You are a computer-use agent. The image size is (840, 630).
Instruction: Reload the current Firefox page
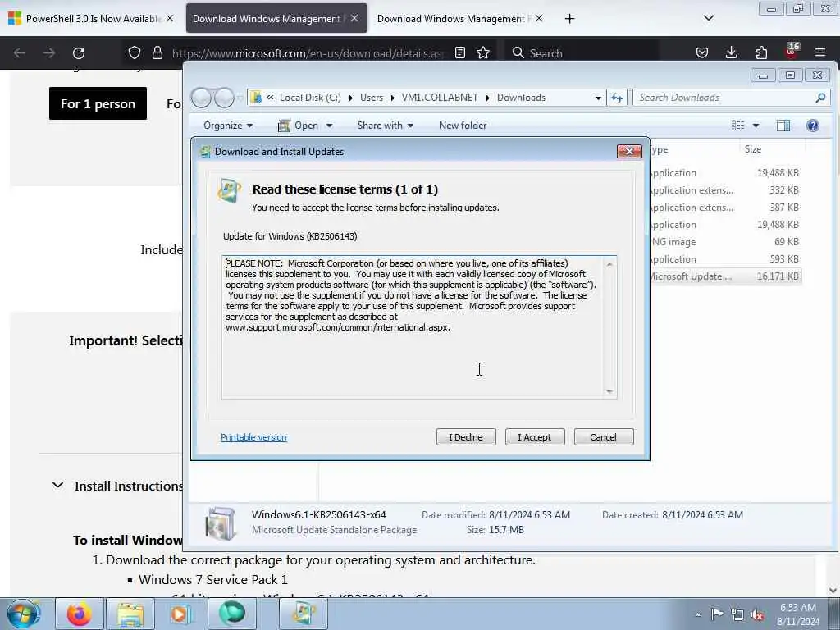coord(79,53)
